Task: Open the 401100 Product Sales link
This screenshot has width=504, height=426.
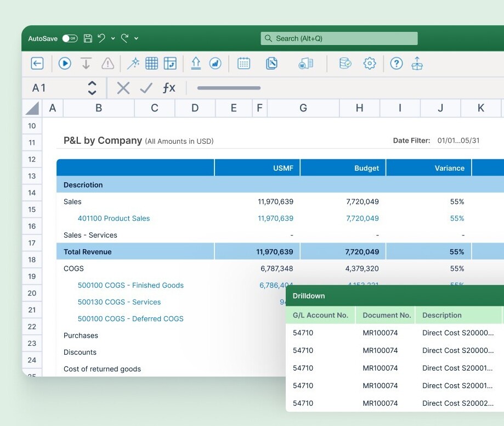Action: (114, 218)
